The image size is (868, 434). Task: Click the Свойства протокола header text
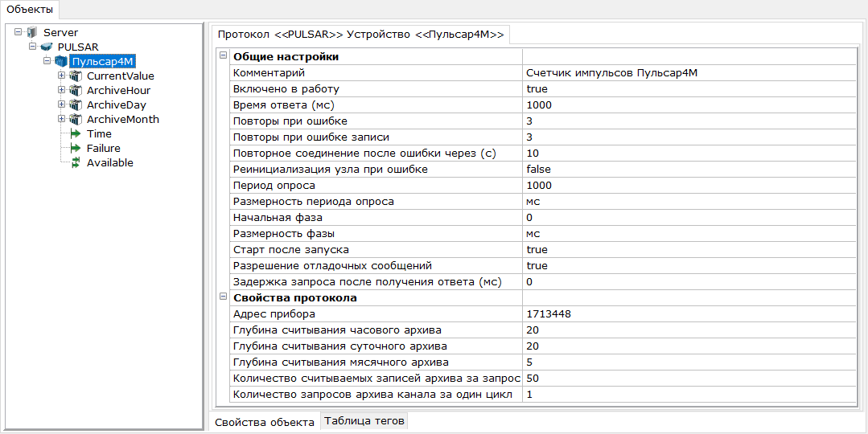tap(295, 298)
